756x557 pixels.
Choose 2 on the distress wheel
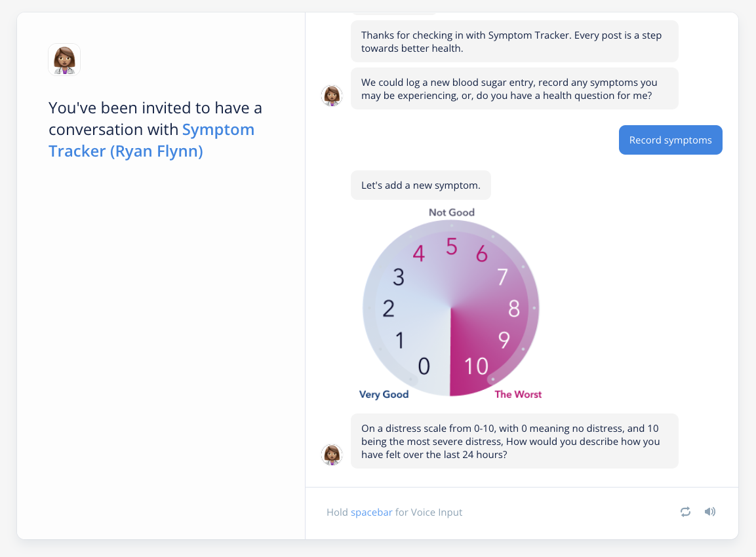[x=389, y=309]
